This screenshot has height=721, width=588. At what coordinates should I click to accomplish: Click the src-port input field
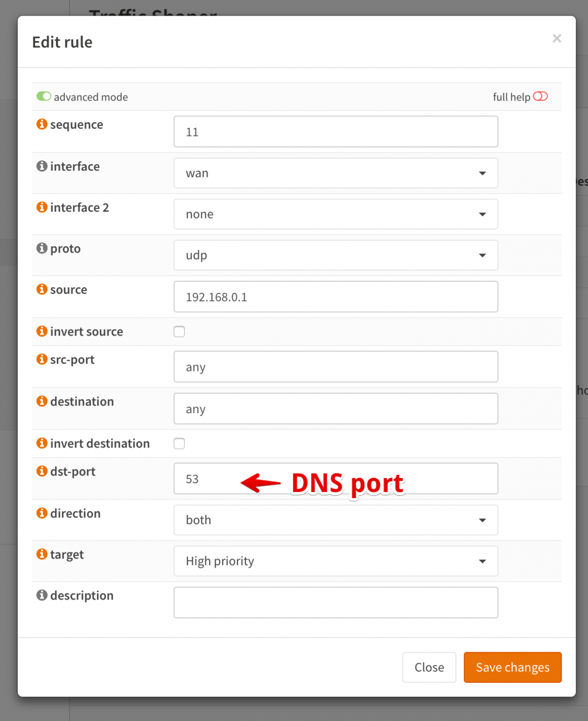click(336, 367)
